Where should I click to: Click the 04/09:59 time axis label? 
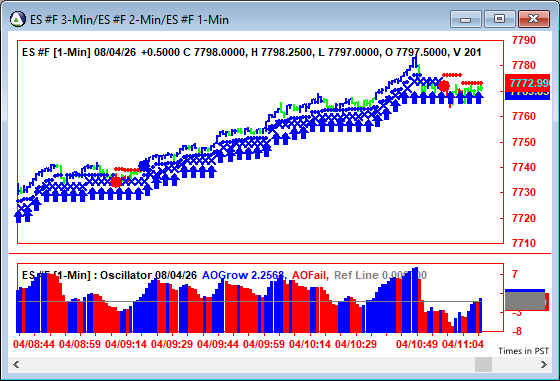[x=264, y=344]
